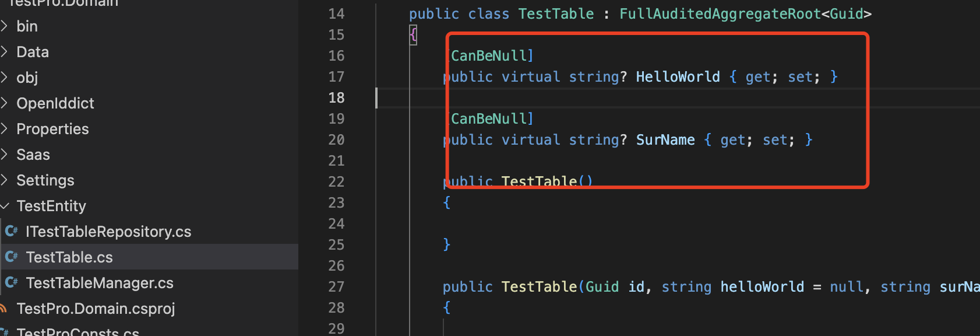Image resolution: width=980 pixels, height=336 pixels.
Task: Click the FullAuditedAggregateRoot base class name
Action: pos(720,14)
